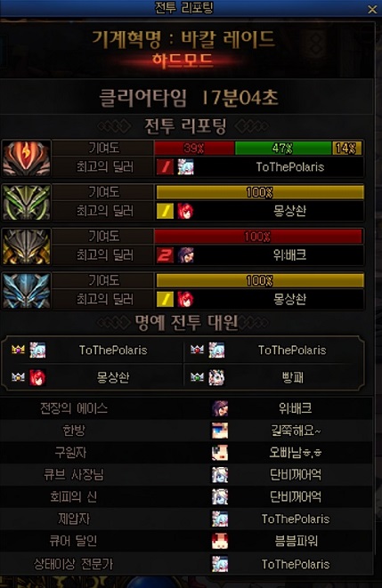The height and width of the screenshot is (588, 382).
Task: Click the red 39% contribution bar segment
Action: pos(194,149)
